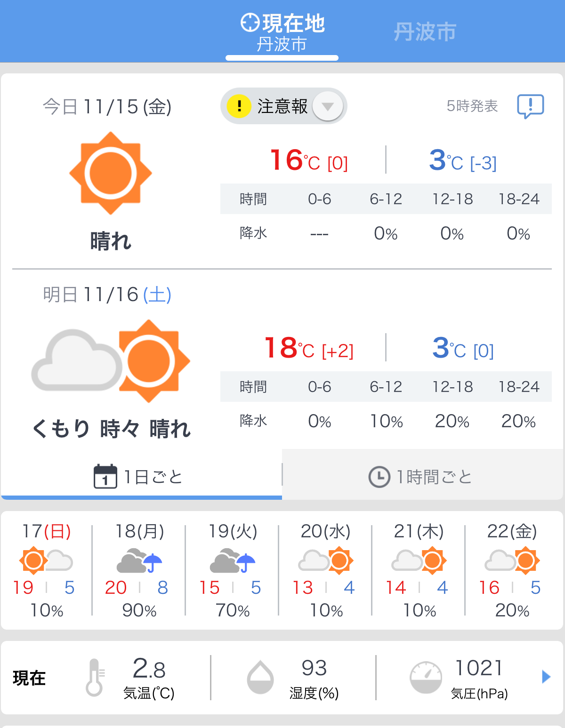The height and width of the screenshot is (728, 565).
Task: Open the 17(日) daily forecast
Action: 46,570
